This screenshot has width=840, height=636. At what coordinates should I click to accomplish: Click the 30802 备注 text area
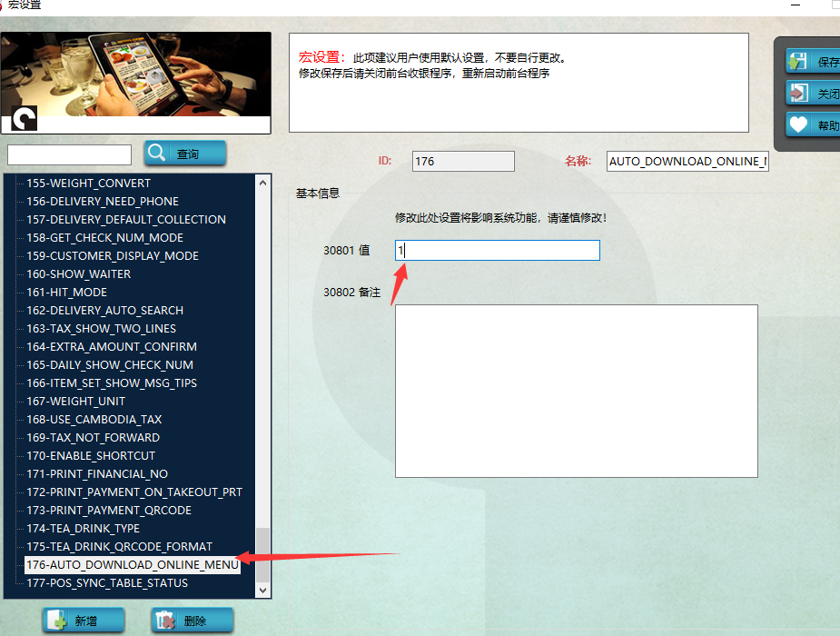pos(577,391)
